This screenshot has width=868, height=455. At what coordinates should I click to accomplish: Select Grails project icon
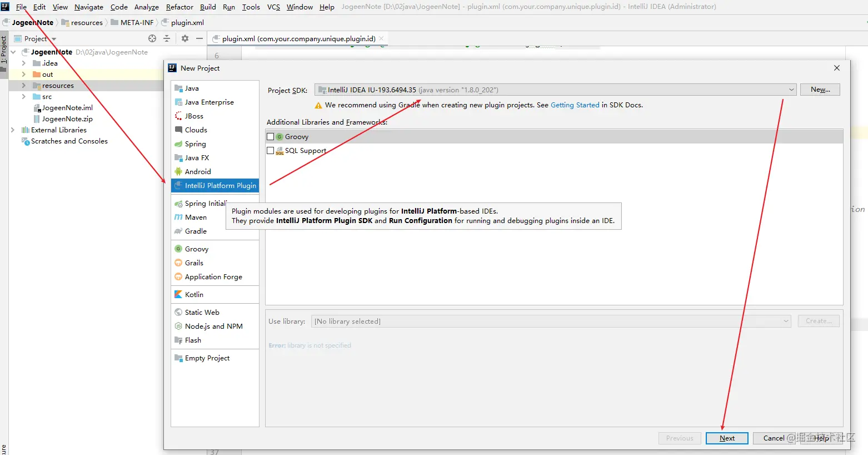(178, 263)
